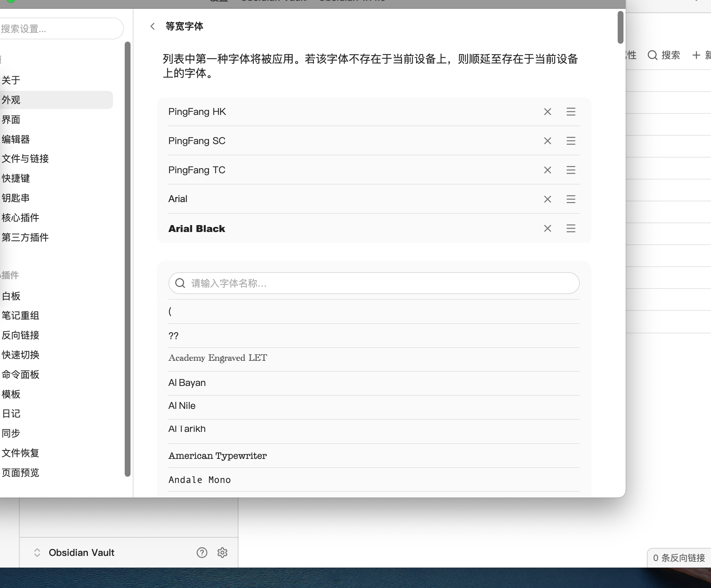Click 搜索 in the main window toolbar
Screen dimensions: 711x588
click(x=664, y=55)
